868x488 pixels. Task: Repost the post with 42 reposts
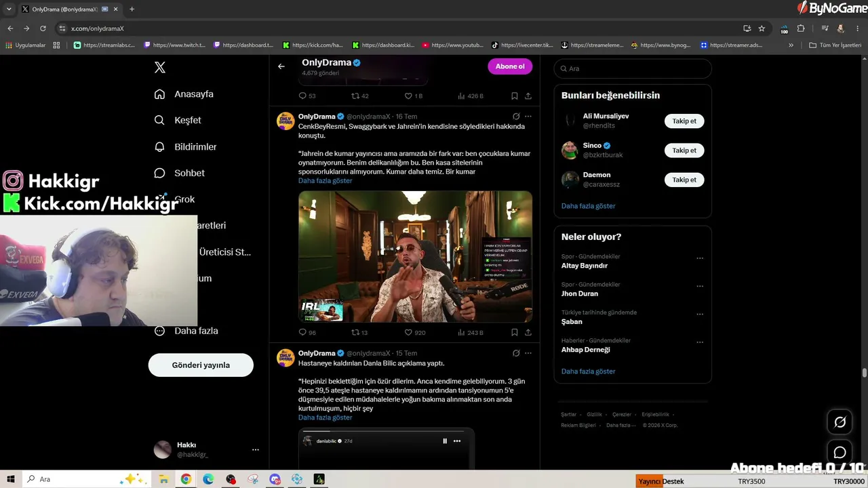pos(360,96)
